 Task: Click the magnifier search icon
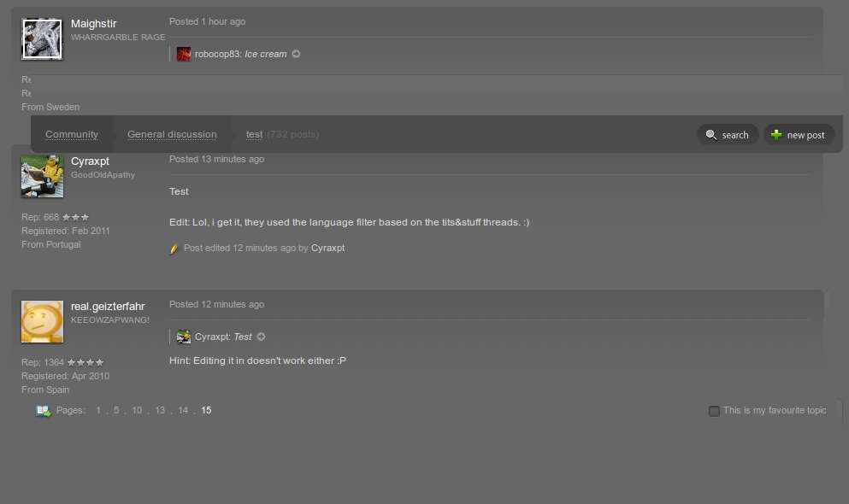pyautogui.click(x=711, y=135)
